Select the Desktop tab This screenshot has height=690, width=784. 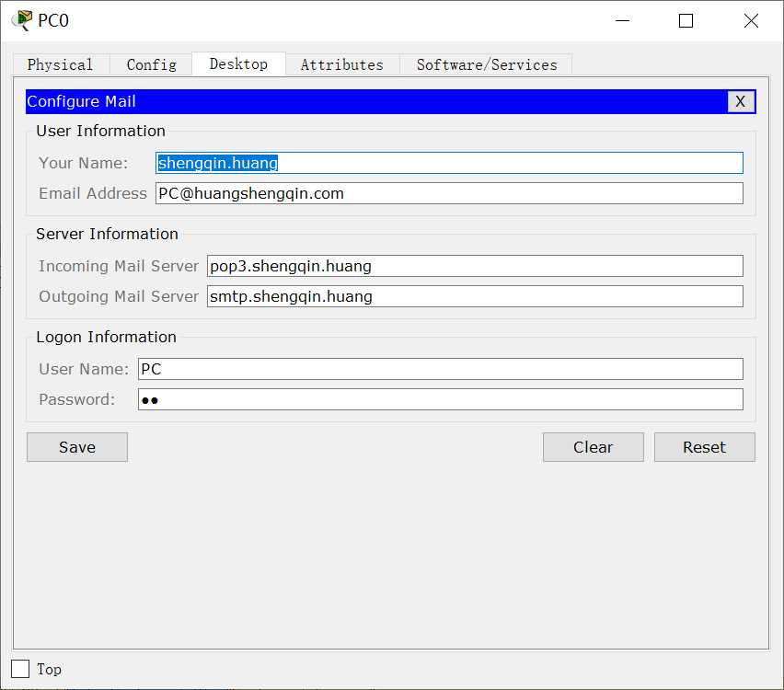click(238, 64)
